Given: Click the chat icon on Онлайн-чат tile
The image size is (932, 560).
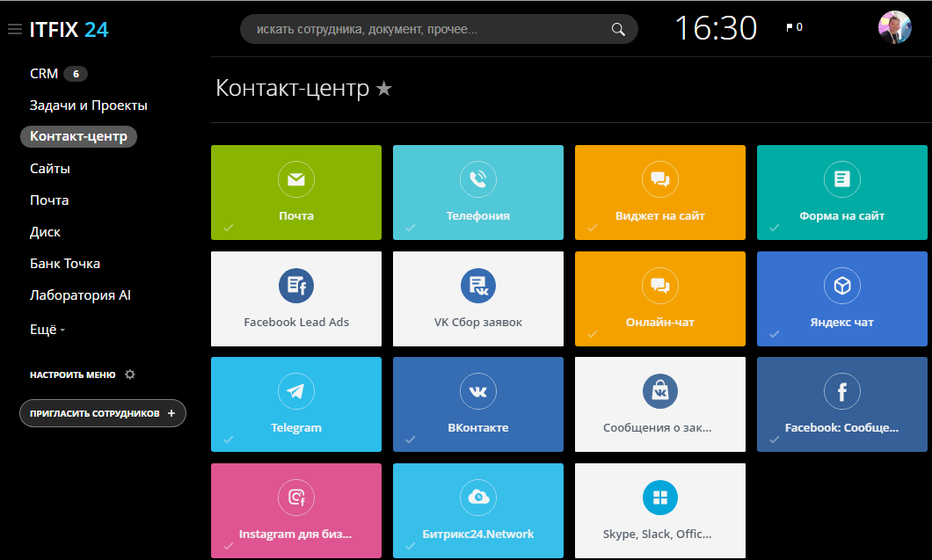Looking at the screenshot, I should click(x=659, y=286).
